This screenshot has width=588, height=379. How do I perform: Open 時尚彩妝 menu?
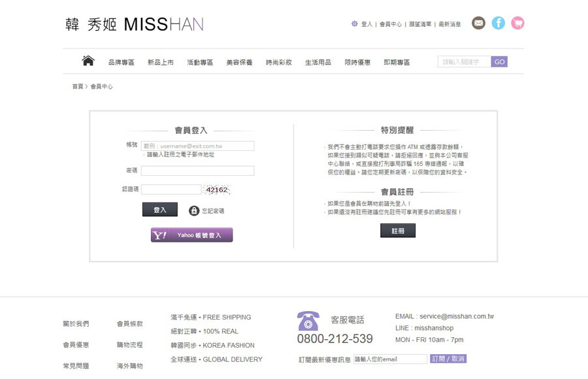click(x=278, y=62)
